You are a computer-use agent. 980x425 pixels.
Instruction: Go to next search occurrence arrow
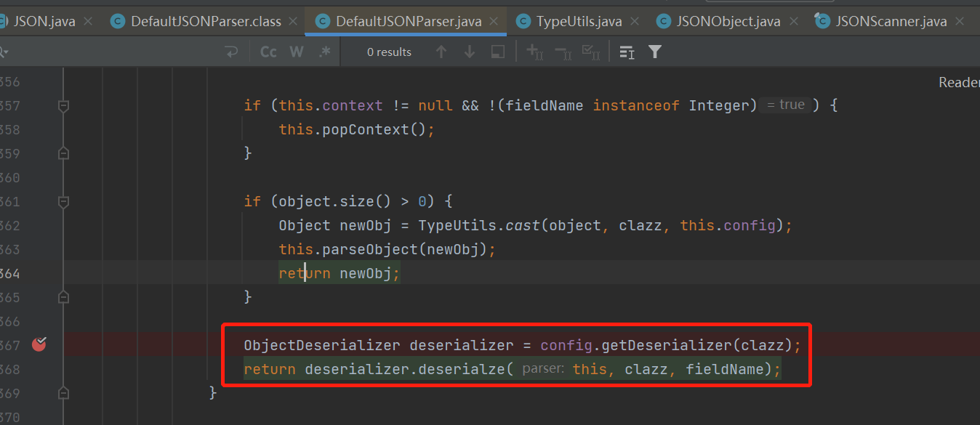470,52
